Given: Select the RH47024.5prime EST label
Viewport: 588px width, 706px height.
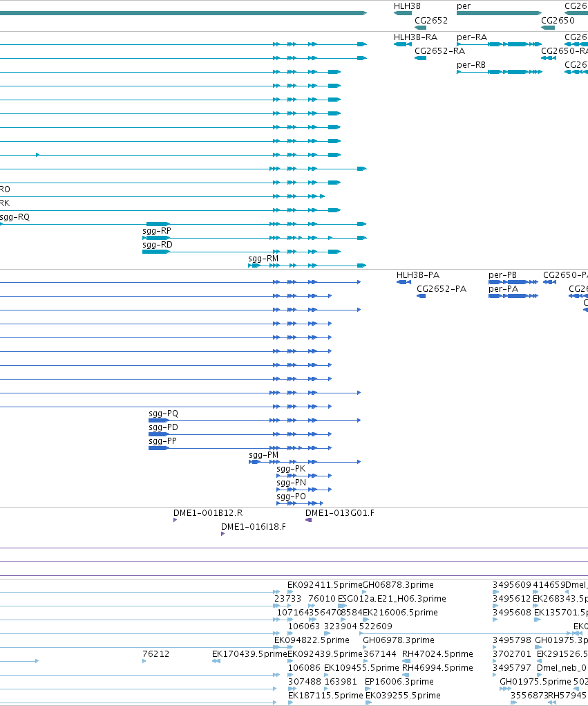Looking at the screenshot, I should [x=438, y=654].
